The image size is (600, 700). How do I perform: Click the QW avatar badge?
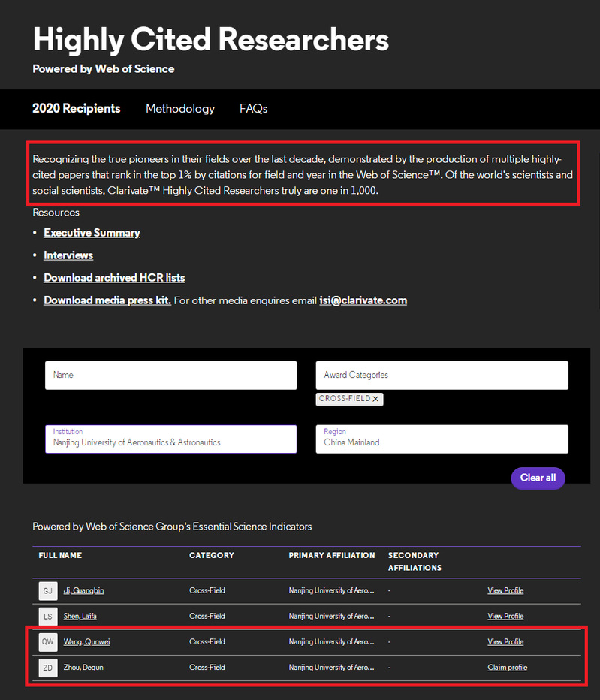pyautogui.click(x=47, y=642)
